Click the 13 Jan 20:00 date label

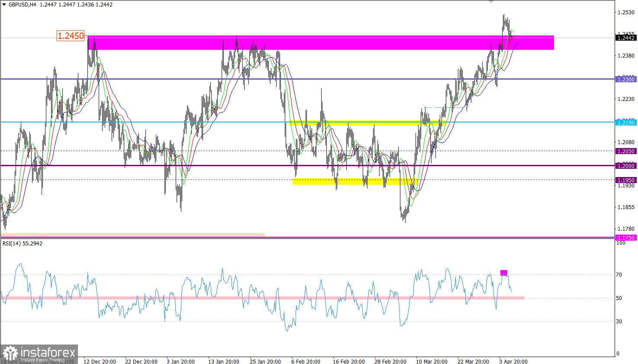click(x=224, y=361)
